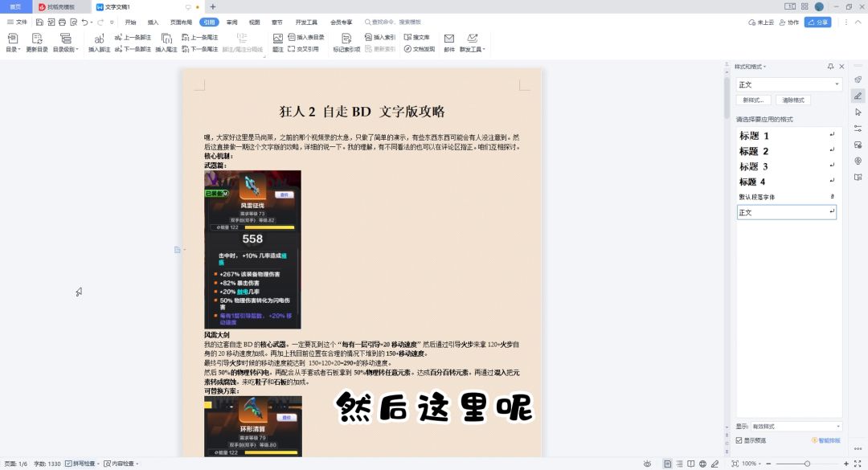The image size is (868, 470).
Task: Toggle 拼写检查 in status bar
Action: [x=80, y=464]
